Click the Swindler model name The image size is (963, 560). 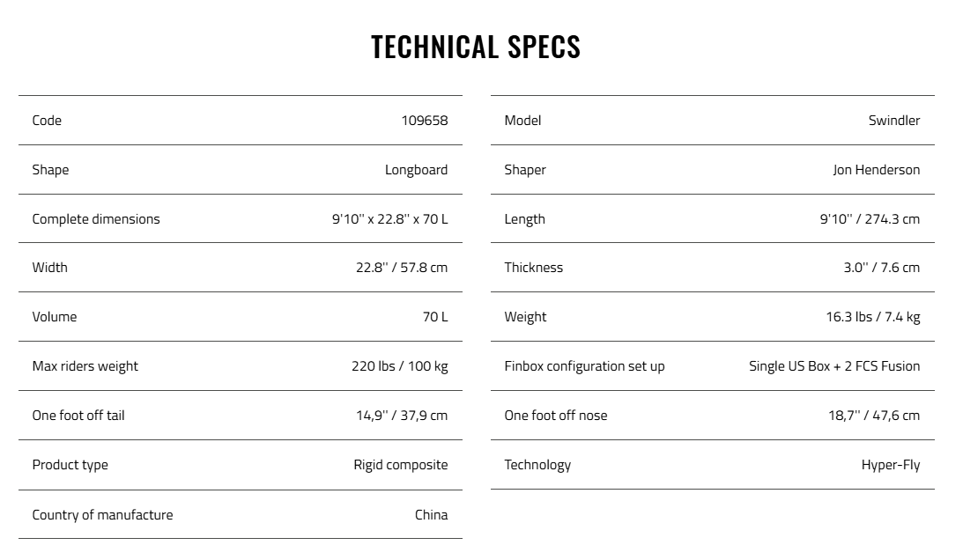tap(893, 121)
